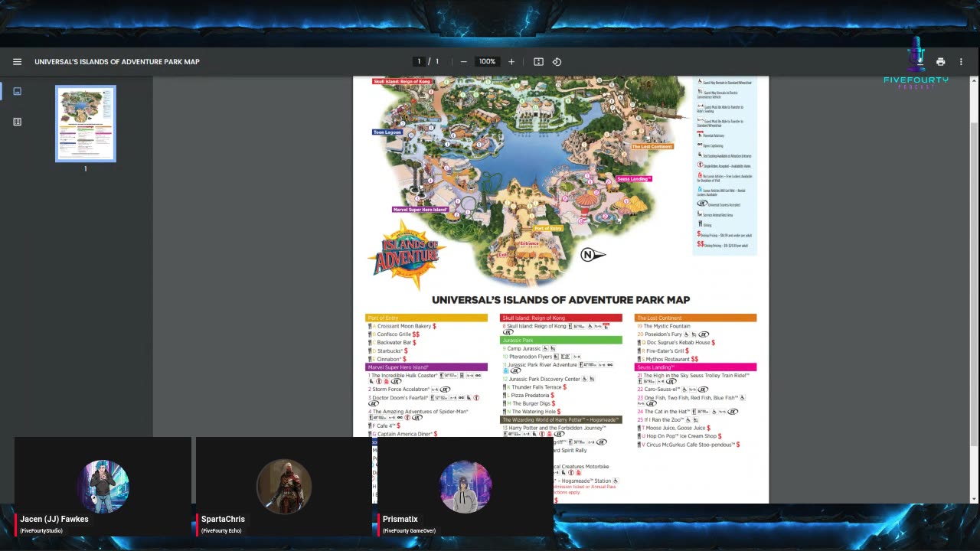Rotate the document counterclockwise
This screenshot has width=980, height=551.
tap(557, 62)
